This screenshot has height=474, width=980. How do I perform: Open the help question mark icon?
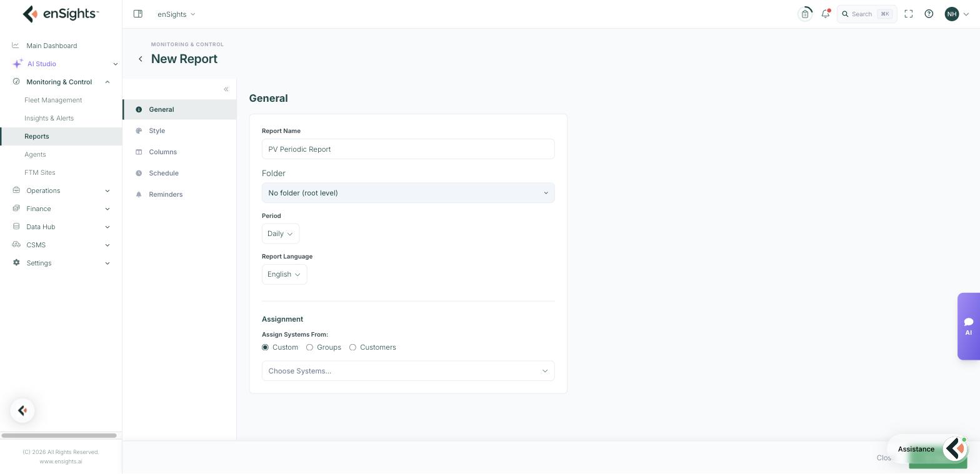point(929,14)
